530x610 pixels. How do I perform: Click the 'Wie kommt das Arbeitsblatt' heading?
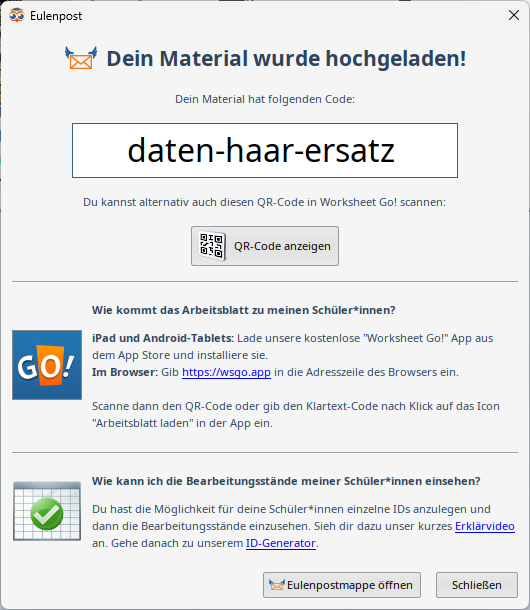[244, 310]
